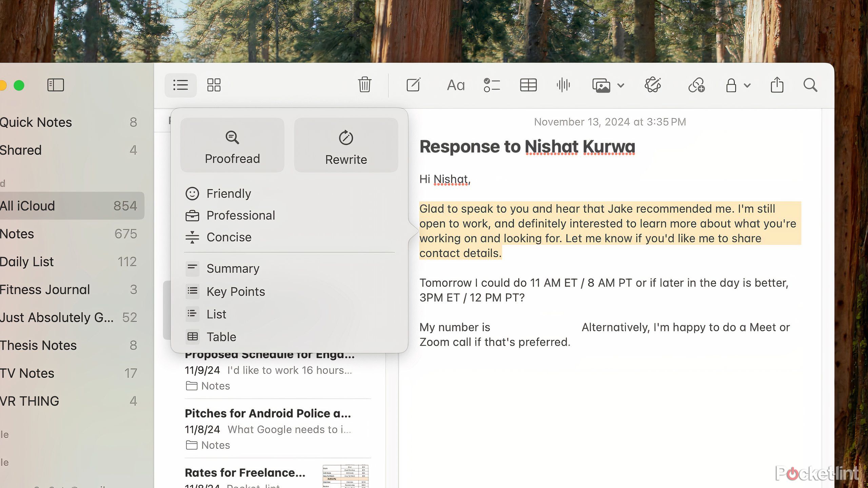Screen dimensions: 868x488
Task: Select Summary AI writing option
Action: (233, 268)
